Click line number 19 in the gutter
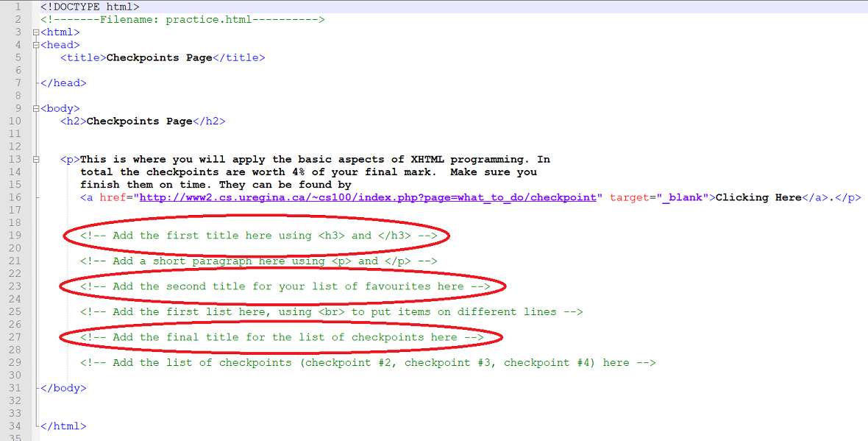The image size is (868, 441). 15,236
